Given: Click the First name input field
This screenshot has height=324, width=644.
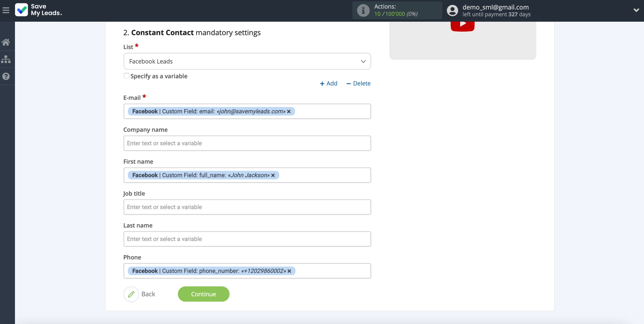Looking at the screenshot, I should (247, 175).
